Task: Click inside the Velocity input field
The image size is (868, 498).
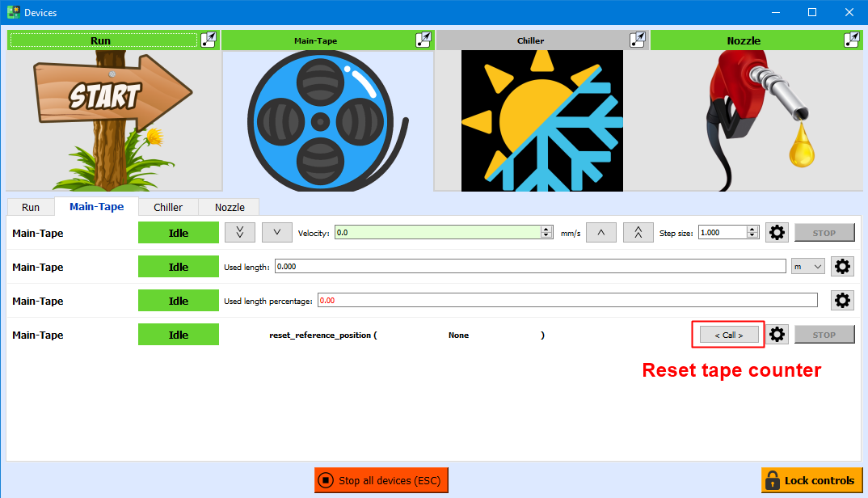Action: pos(436,232)
